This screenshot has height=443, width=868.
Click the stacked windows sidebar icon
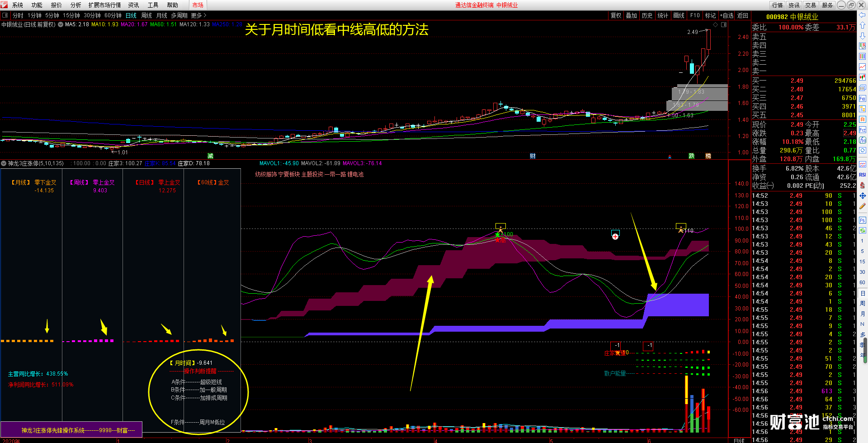[x=862, y=87]
